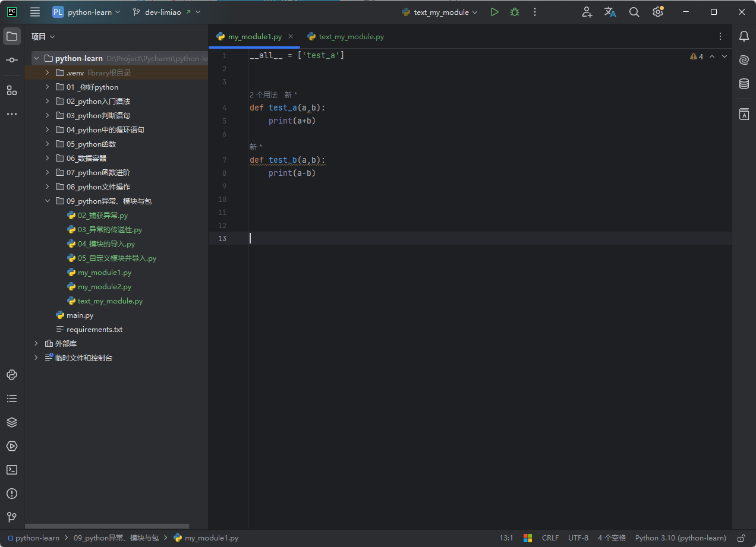The width and height of the screenshot is (756, 547).
Task: Open the Python 3.10 interpreter selector
Action: pyautogui.click(x=681, y=538)
